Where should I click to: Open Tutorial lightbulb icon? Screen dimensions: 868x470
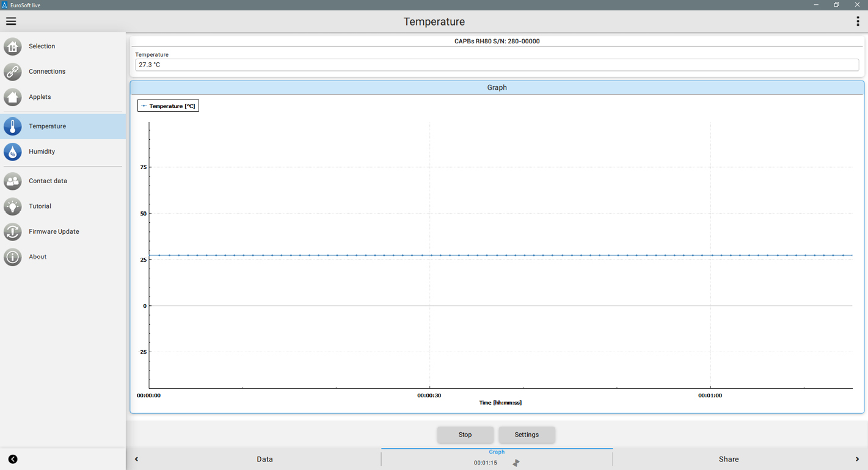click(13, 206)
